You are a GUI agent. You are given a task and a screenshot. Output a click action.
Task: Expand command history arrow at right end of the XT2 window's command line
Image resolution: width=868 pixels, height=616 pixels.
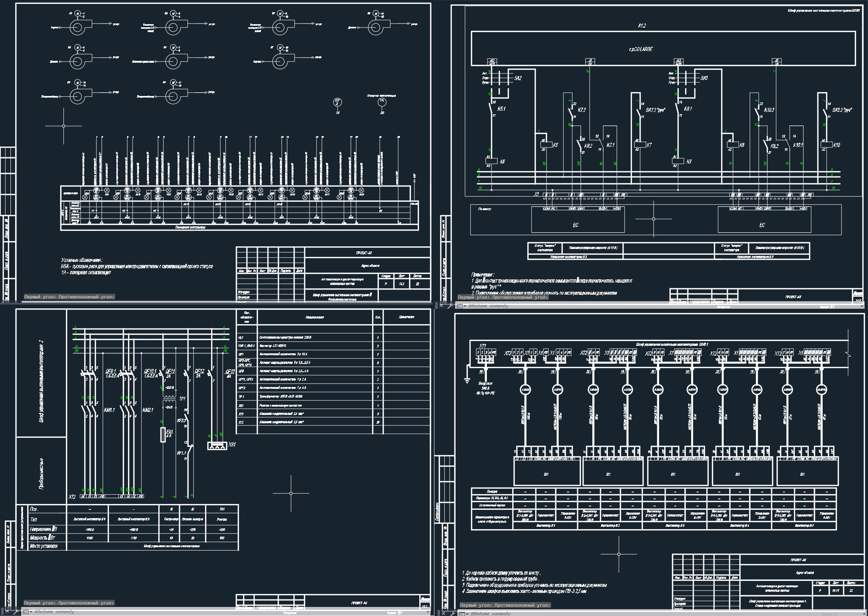(x=429, y=611)
